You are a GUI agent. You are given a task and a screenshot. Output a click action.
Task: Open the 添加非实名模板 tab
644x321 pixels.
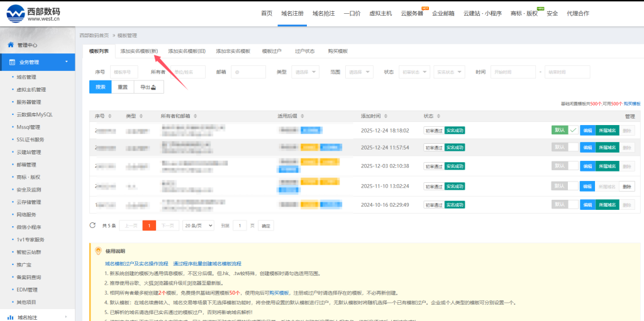(x=233, y=52)
